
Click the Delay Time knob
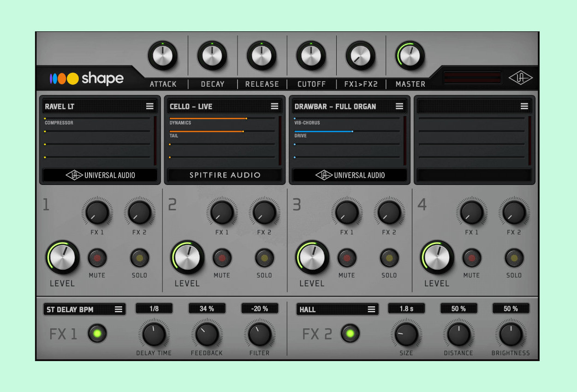[154, 334]
